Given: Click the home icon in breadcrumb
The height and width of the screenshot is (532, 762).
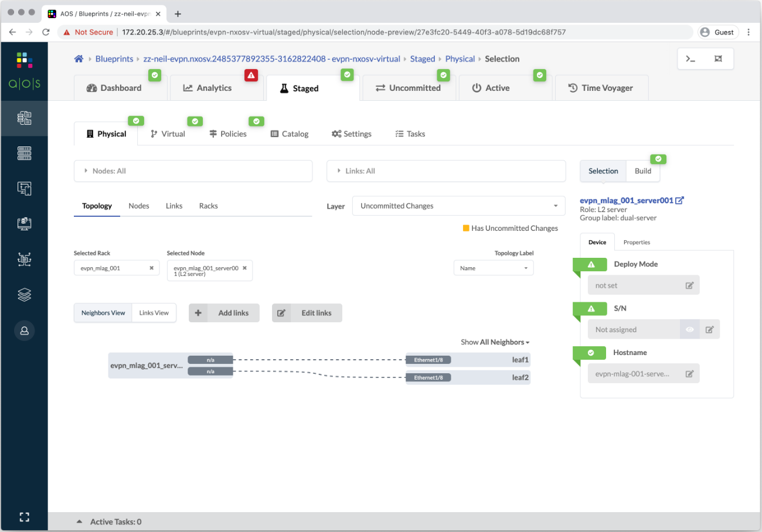Looking at the screenshot, I should click(x=79, y=59).
